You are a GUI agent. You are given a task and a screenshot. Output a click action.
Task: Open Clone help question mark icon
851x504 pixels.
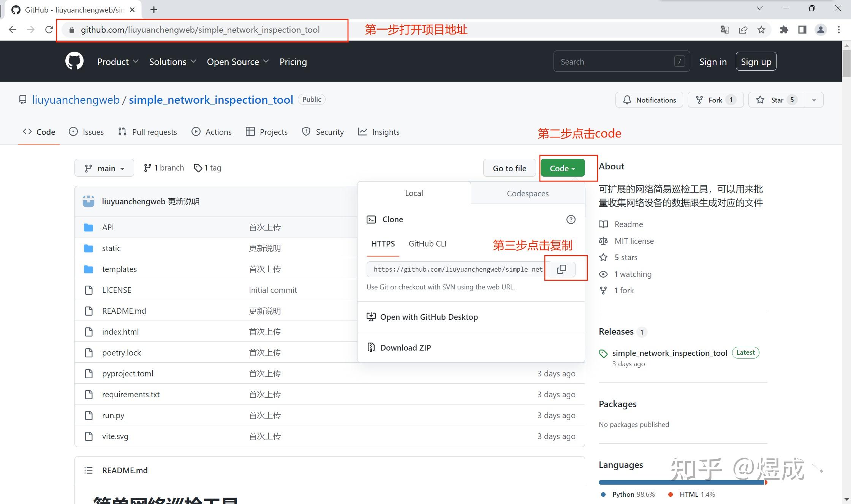point(571,220)
